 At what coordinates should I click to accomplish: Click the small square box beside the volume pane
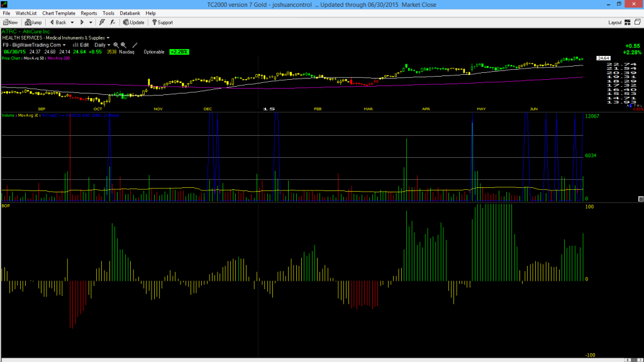point(641,199)
